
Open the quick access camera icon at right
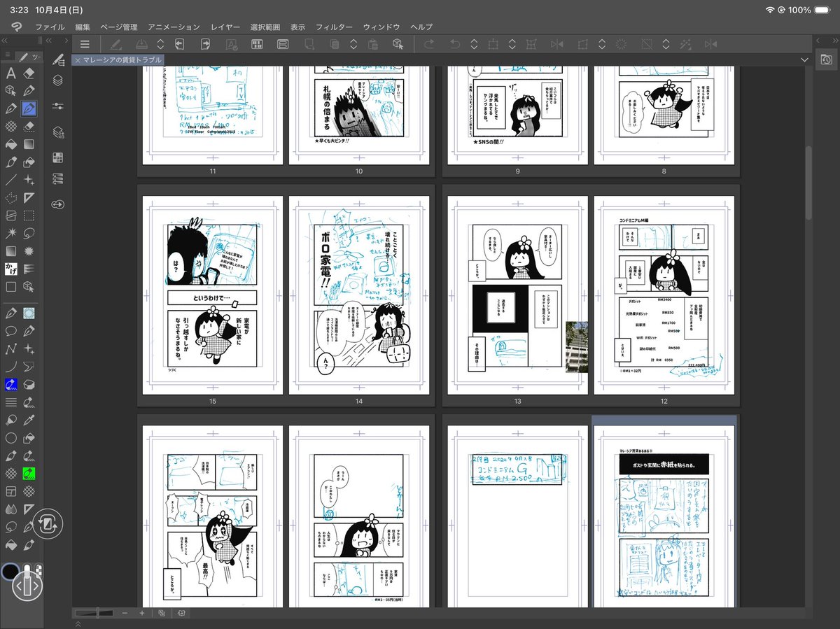pyautogui.click(x=825, y=61)
